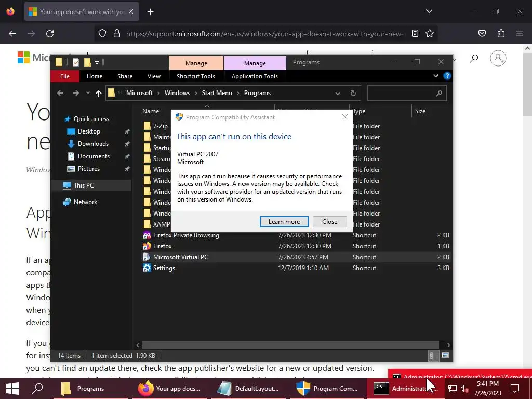
Task: Open the Application Tools tab
Action: point(255,76)
